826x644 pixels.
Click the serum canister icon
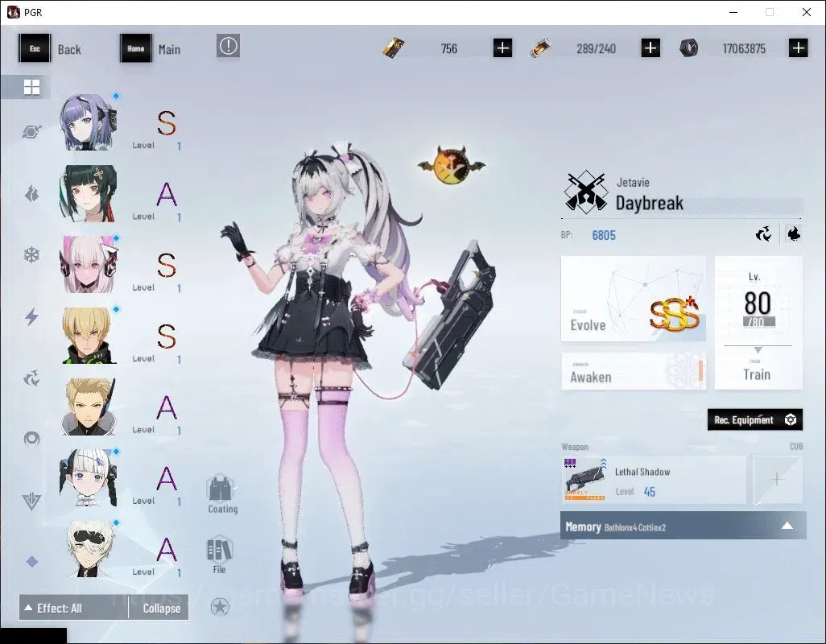tap(541, 48)
